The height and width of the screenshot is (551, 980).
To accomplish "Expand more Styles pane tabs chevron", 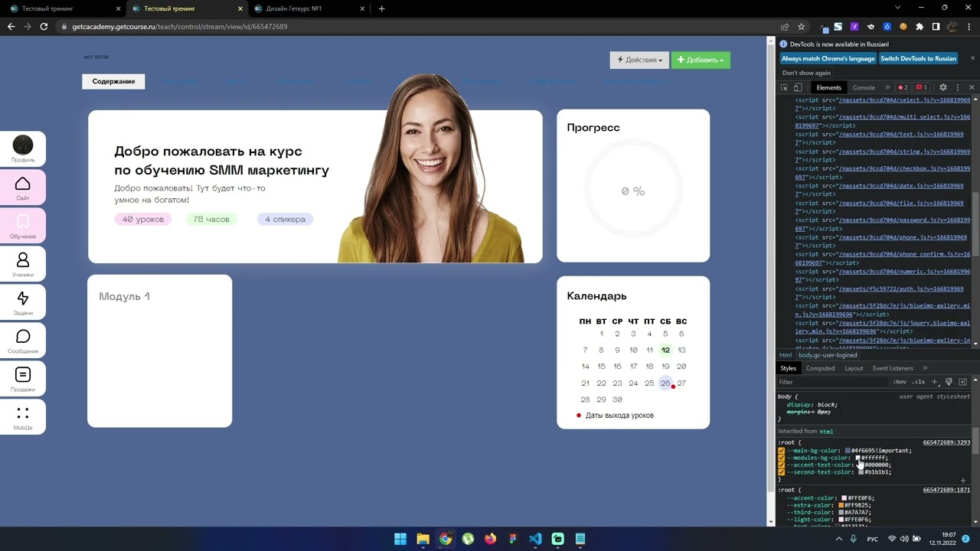I will 925,368.
